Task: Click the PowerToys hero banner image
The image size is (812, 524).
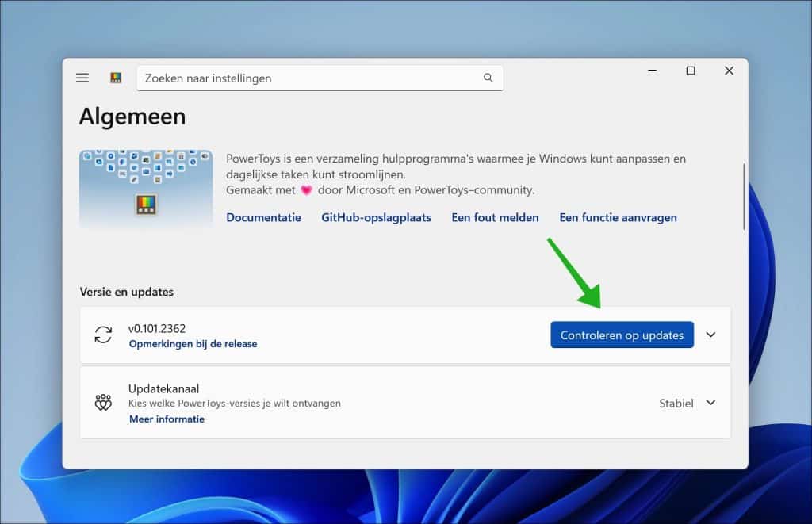Action: click(x=146, y=189)
